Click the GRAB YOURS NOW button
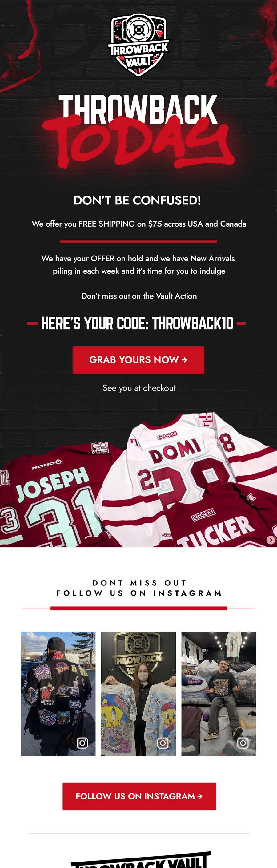277x868 pixels. 138,360
